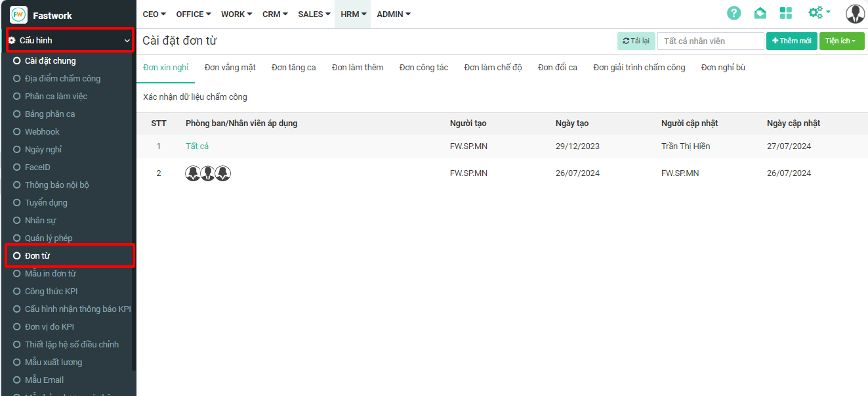Open the four-square apps grid icon
The height and width of the screenshot is (396, 868).
tap(785, 13)
